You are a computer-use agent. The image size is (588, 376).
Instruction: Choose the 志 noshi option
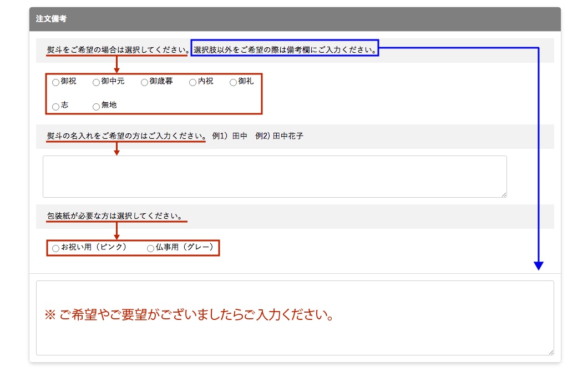coord(55,106)
